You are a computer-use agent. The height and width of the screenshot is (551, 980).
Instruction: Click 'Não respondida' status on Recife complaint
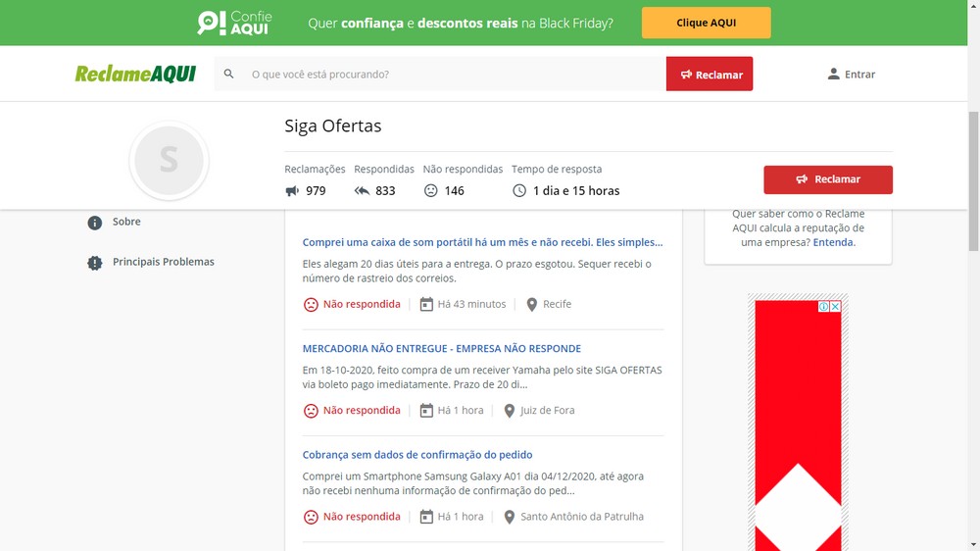pos(362,304)
